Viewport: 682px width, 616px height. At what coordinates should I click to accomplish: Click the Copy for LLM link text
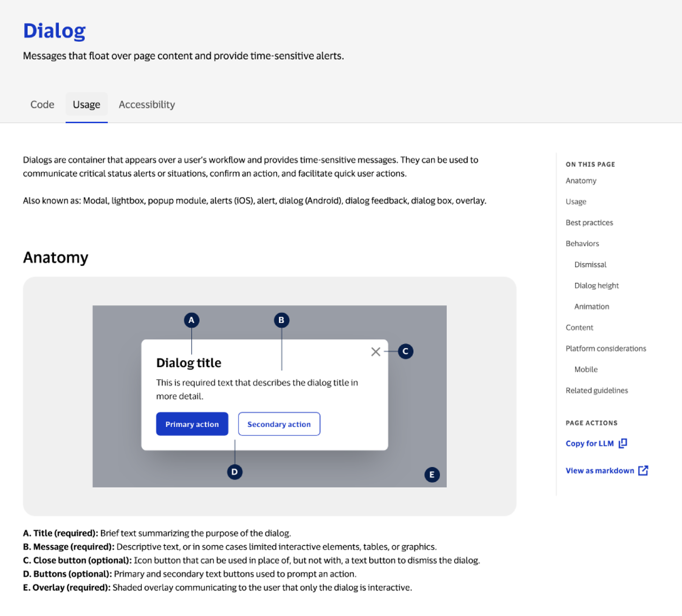click(x=590, y=444)
